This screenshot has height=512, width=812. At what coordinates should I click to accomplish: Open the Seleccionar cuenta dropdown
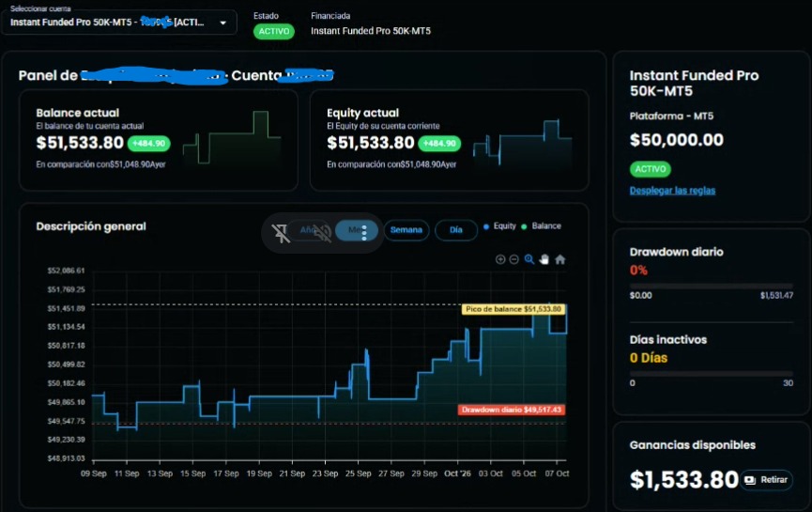[x=119, y=23]
